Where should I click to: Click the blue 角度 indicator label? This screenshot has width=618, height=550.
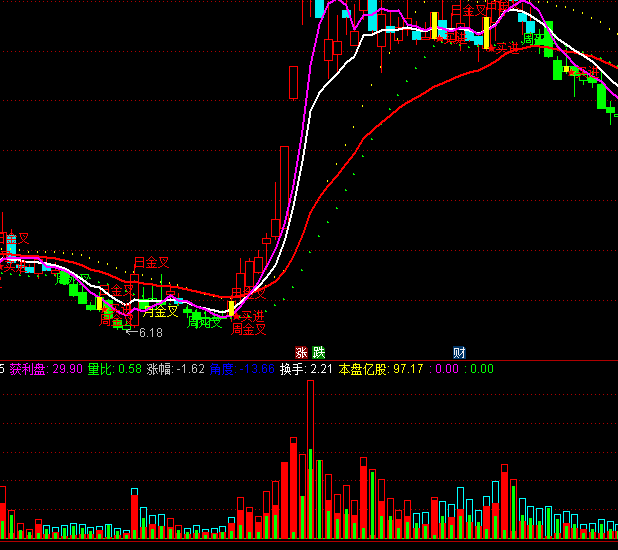221,369
